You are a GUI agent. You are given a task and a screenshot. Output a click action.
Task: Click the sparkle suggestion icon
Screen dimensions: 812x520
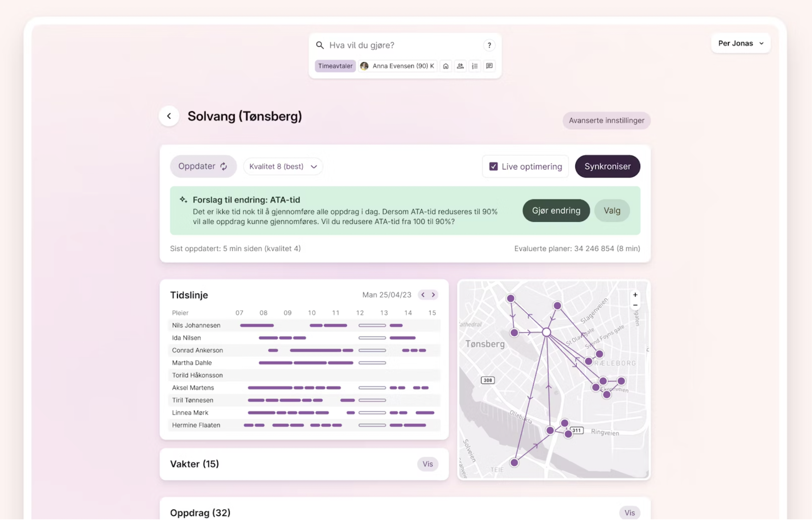(183, 199)
